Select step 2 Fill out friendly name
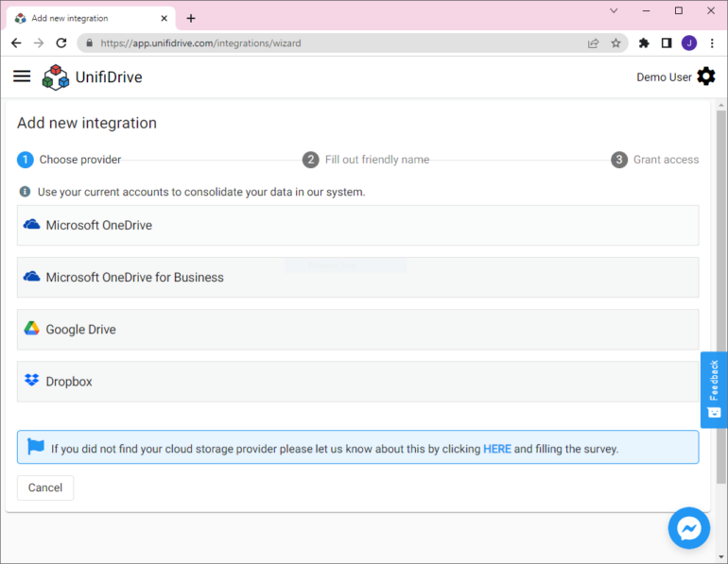 [366, 160]
